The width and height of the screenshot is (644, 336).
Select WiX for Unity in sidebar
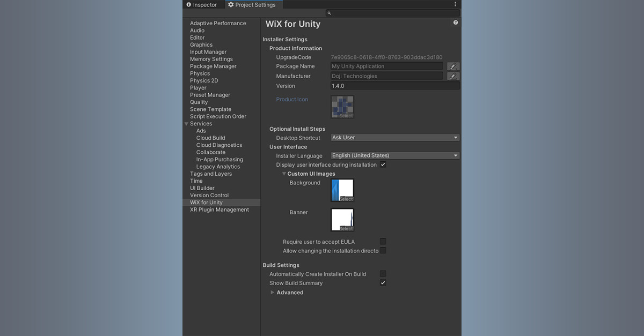click(x=222, y=203)
